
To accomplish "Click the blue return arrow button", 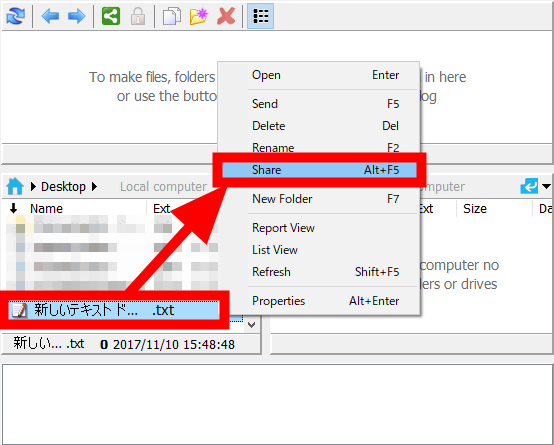I will click(x=529, y=186).
